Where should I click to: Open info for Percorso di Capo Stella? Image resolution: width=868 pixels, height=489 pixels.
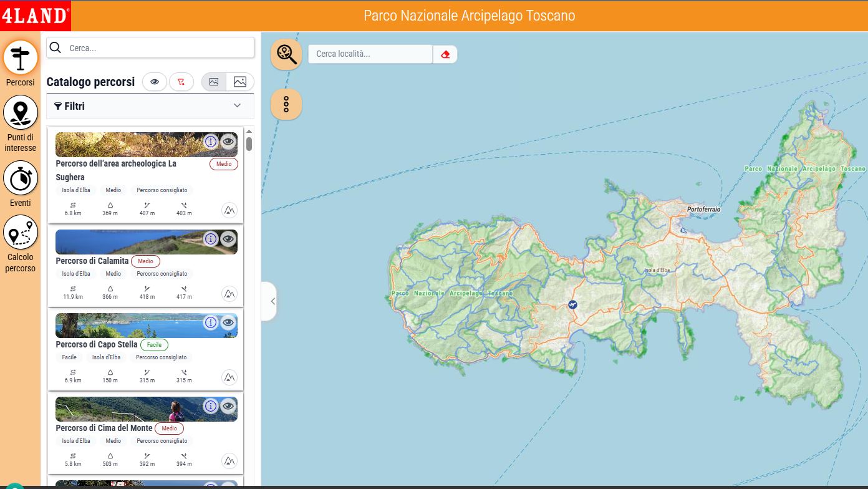[211, 322]
